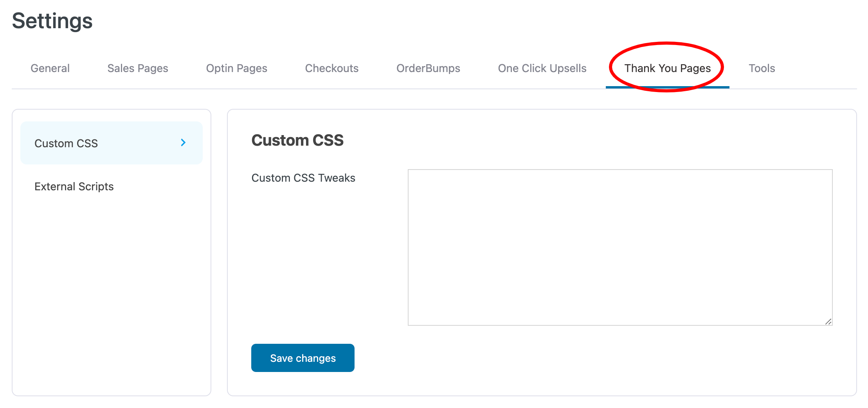Switch to the Checkouts tab

tap(331, 68)
